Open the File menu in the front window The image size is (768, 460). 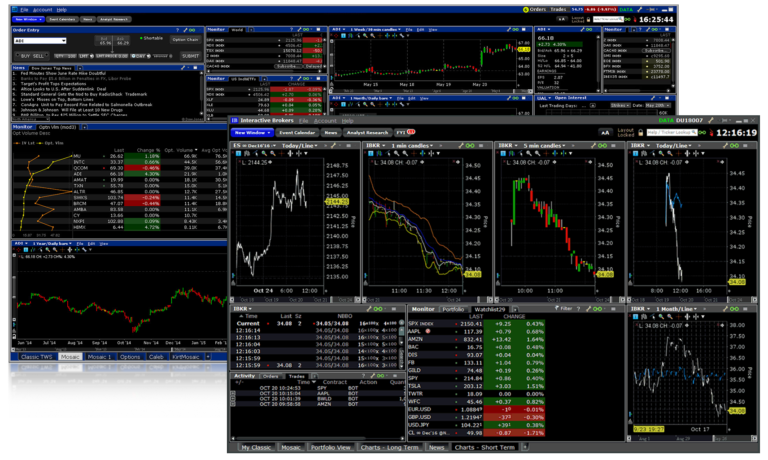[304, 121]
